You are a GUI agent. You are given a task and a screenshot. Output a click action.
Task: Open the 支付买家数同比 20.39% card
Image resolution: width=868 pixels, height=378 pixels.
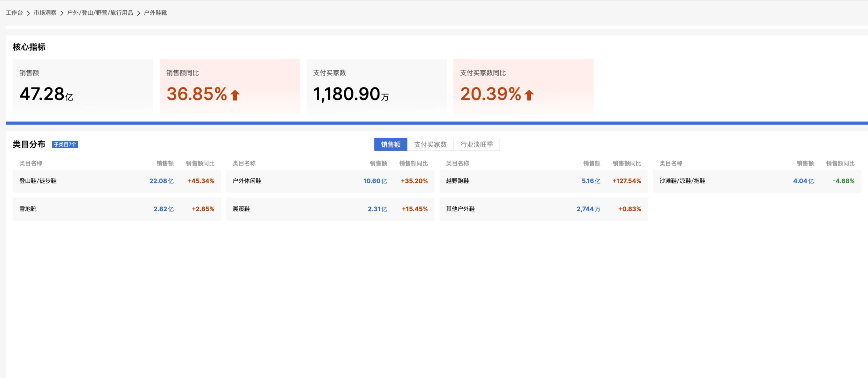point(524,86)
